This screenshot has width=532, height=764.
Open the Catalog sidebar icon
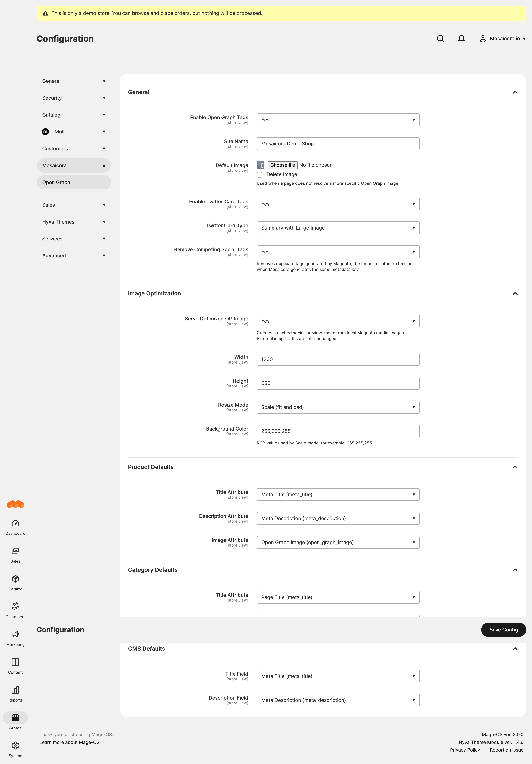15,583
